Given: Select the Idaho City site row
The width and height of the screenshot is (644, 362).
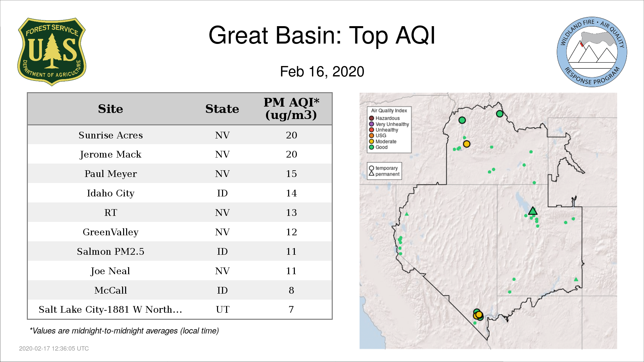Looking at the screenshot, I should tap(180, 193).
